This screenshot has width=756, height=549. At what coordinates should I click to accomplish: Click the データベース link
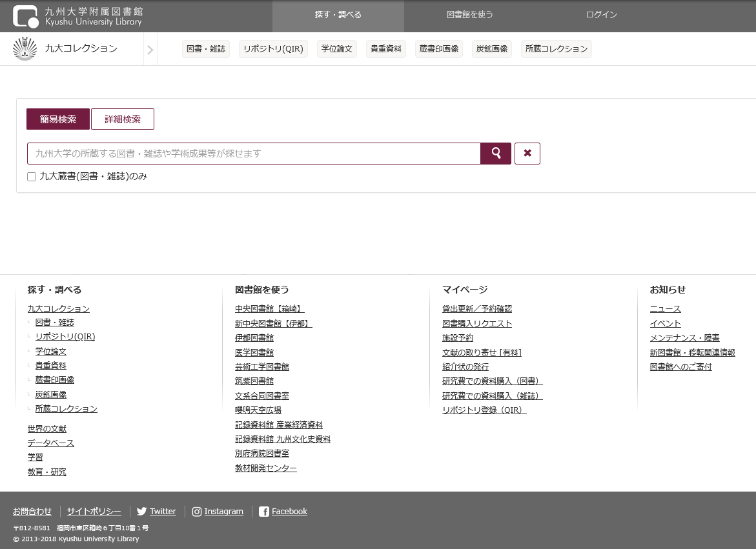[50, 443]
